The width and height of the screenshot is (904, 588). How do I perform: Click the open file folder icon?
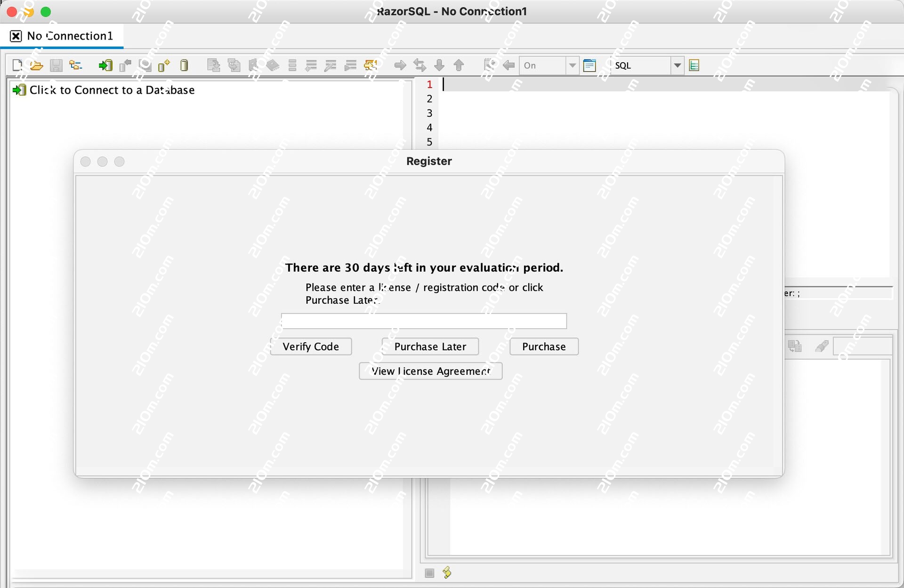[36, 65]
